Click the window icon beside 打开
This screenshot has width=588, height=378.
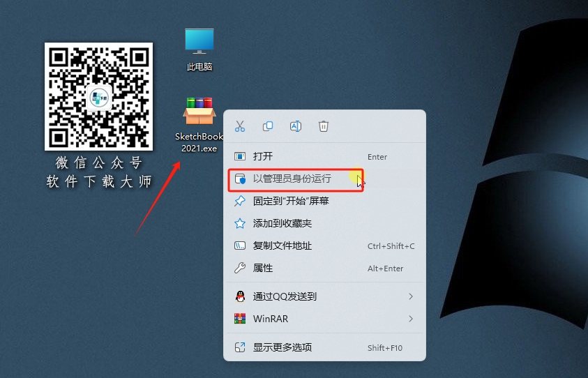[240, 156]
